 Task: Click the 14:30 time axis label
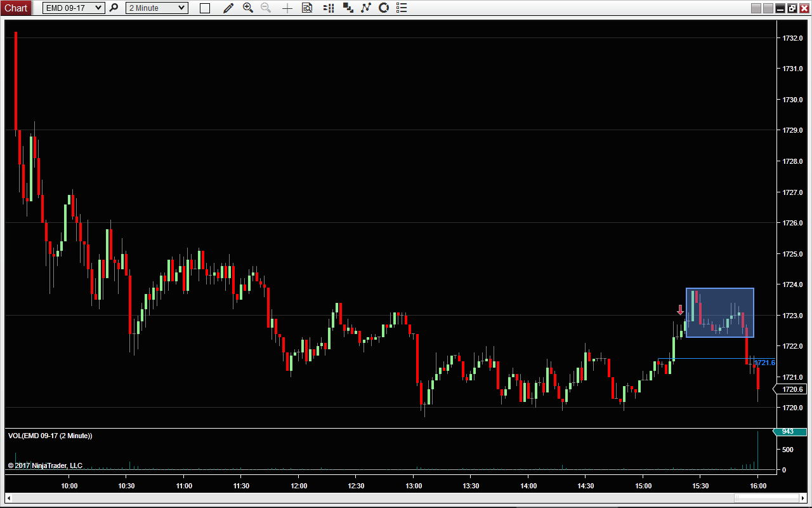pos(586,486)
